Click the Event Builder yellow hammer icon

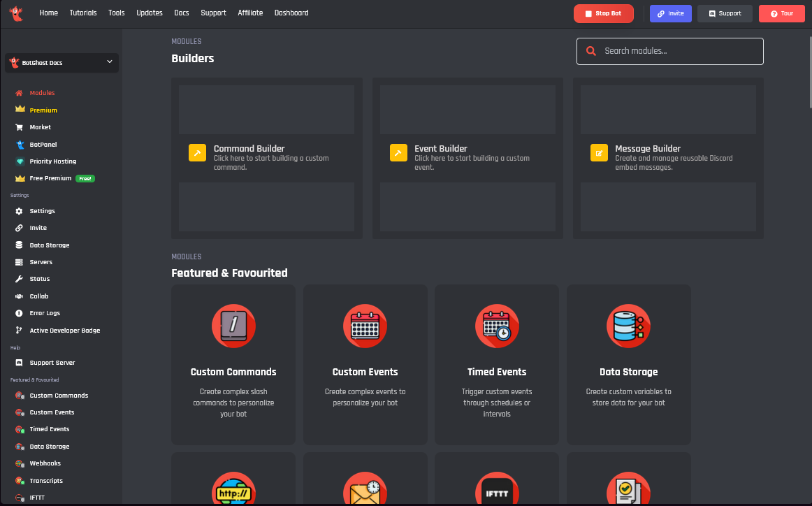point(398,153)
